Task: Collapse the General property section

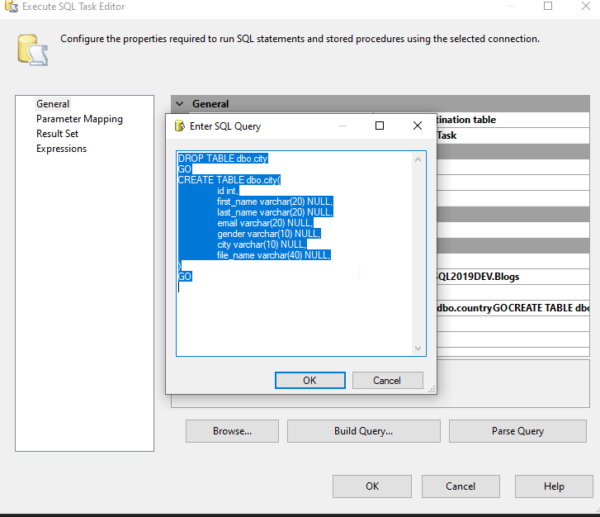Action: (x=180, y=103)
